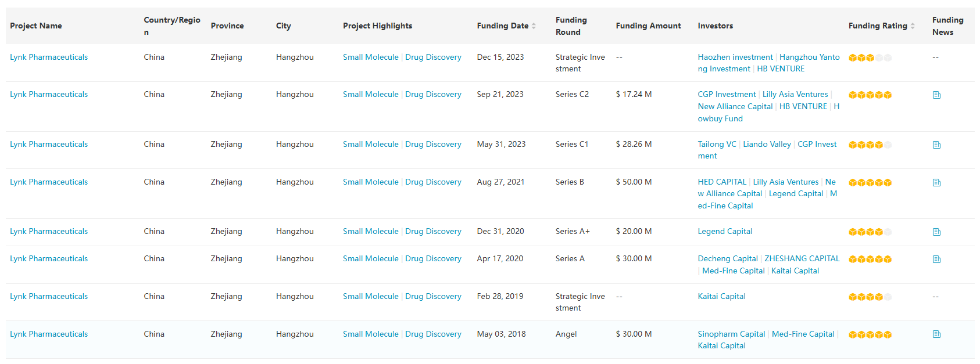This screenshot has width=980, height=364.
Task: Open Sinopharm Capital investor link
Action: 731,334
